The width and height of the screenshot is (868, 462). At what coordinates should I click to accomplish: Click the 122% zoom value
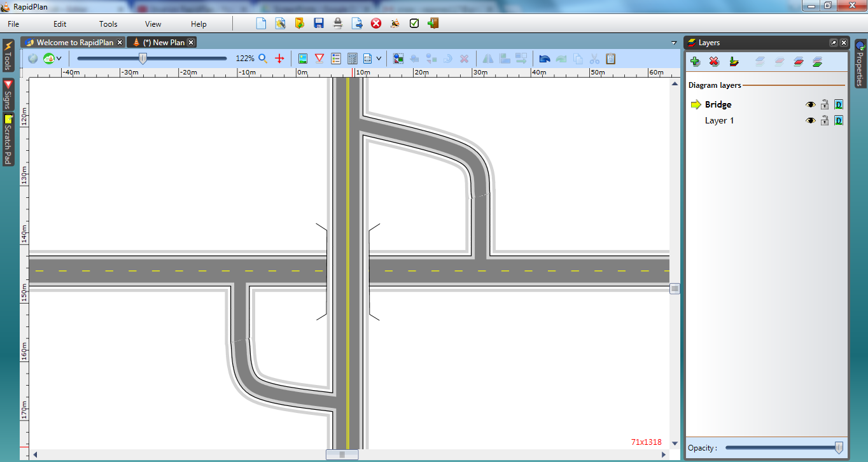coord(245,59)
